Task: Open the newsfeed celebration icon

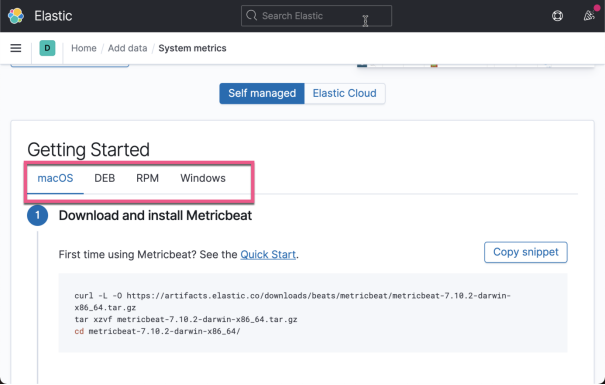Action: click(x=589, y=16)
